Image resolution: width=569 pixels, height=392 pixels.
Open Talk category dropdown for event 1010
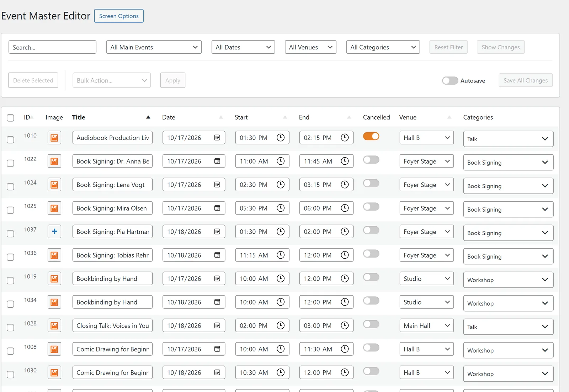click(x=508, y=139)
